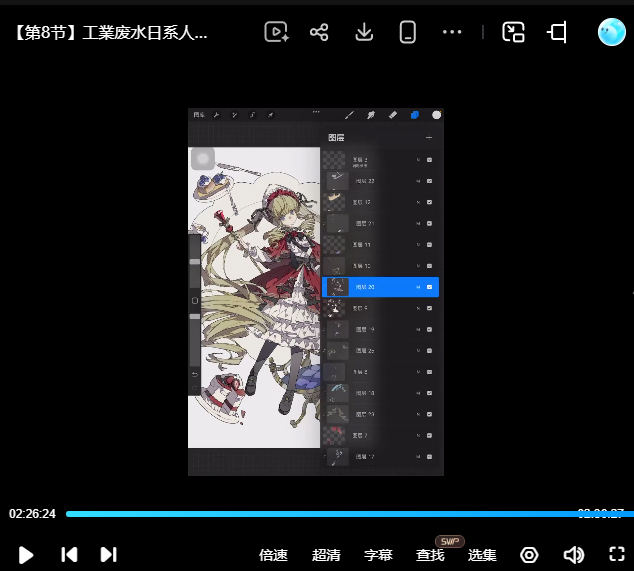Open the 选集 episode list
Viewport: 634px width, 571px height.
(x=482, y=555)
